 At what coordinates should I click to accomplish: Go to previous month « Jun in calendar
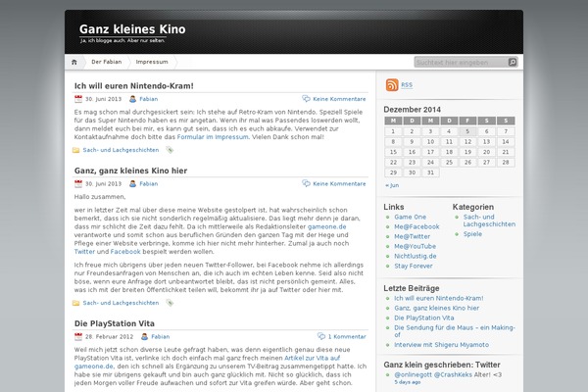(x=392, y=185)
